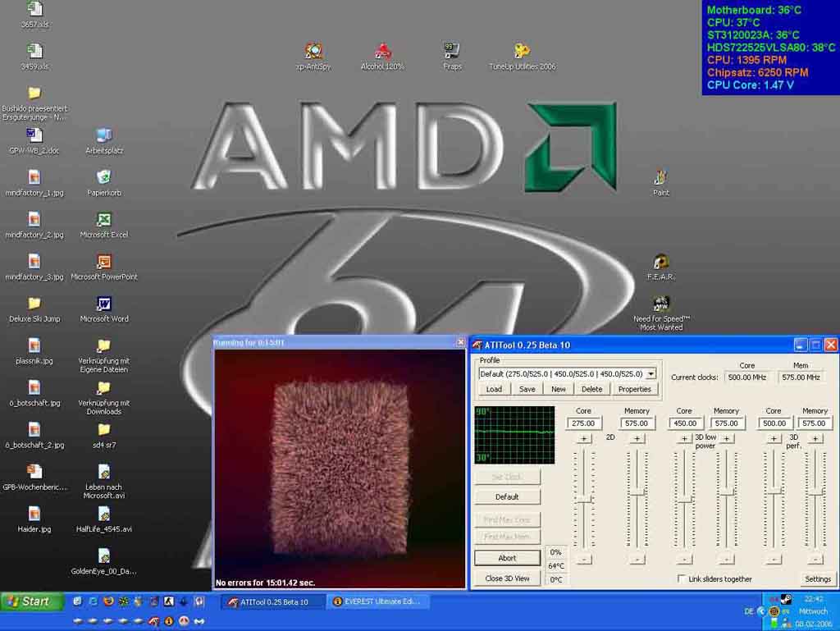This screenshot has width=840, height=631.
Task: Increase 2D Core clock with plus button
Action: point(583,439)
